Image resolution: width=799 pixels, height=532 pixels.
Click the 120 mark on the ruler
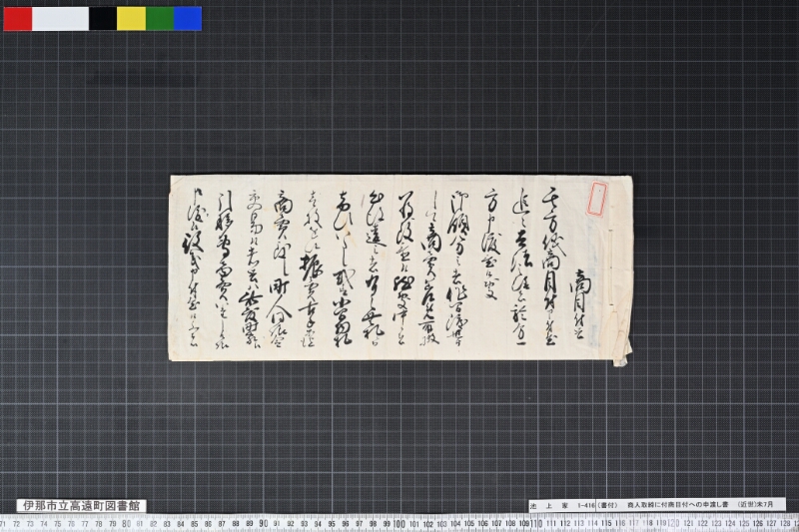tap(675, 523)
